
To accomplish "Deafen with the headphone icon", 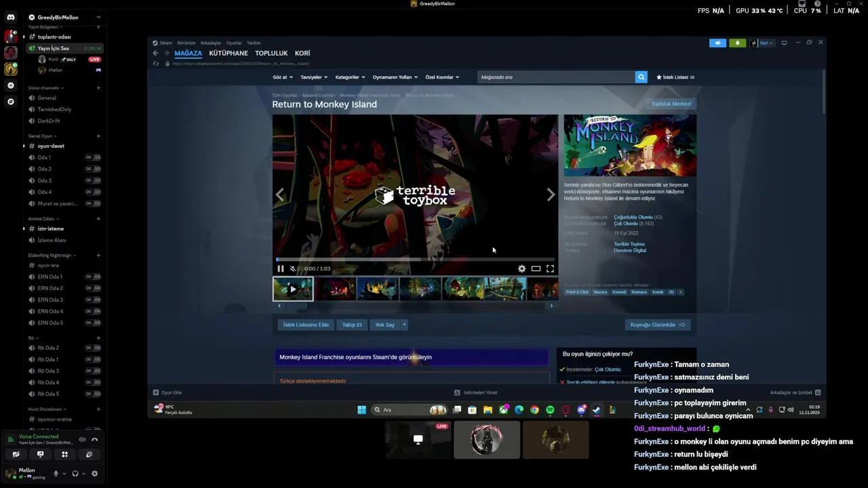I will click(x=75, y=474).
